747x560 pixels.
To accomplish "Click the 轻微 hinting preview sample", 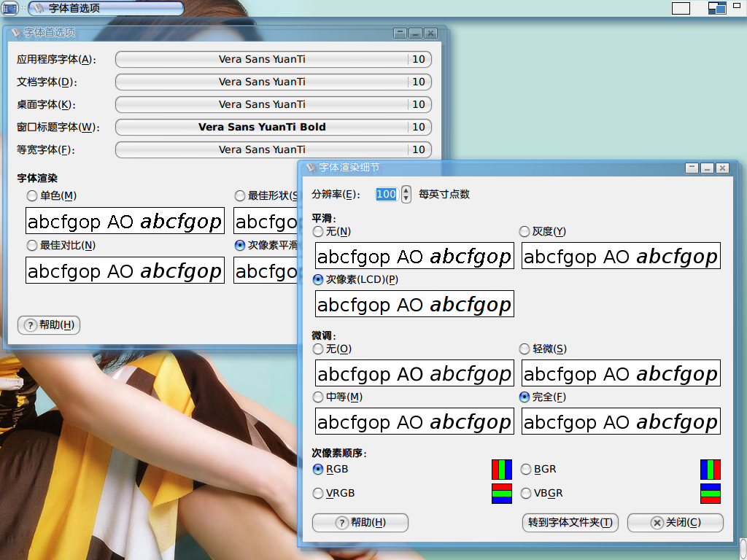I will [x=621, y=373].
